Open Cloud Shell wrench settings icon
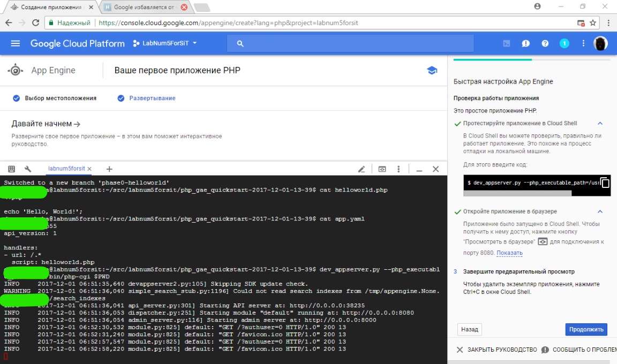 pyautogui.click(x=27, y=169)
